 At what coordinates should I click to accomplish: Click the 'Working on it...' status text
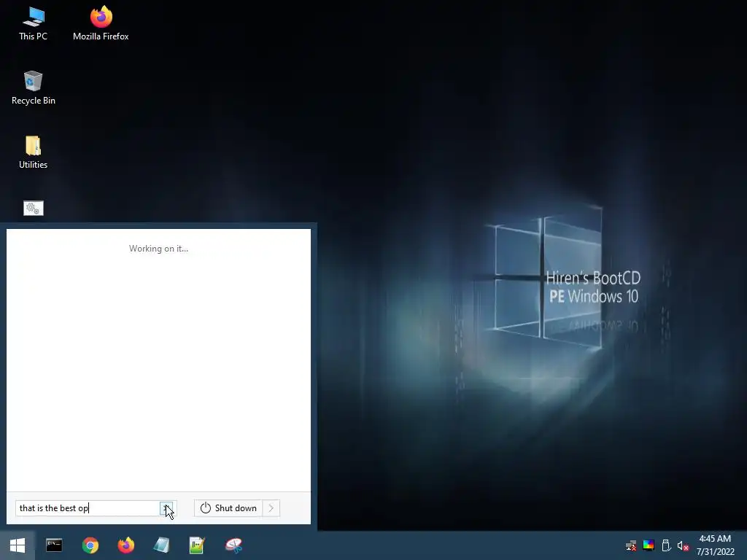tap(158, 249)
